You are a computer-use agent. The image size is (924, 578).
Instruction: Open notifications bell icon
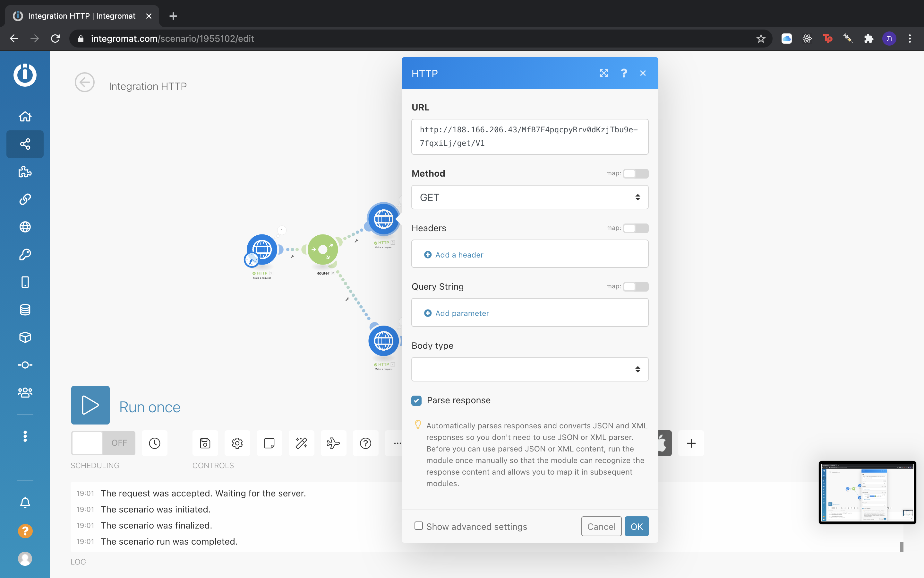[x=25, y=502]
